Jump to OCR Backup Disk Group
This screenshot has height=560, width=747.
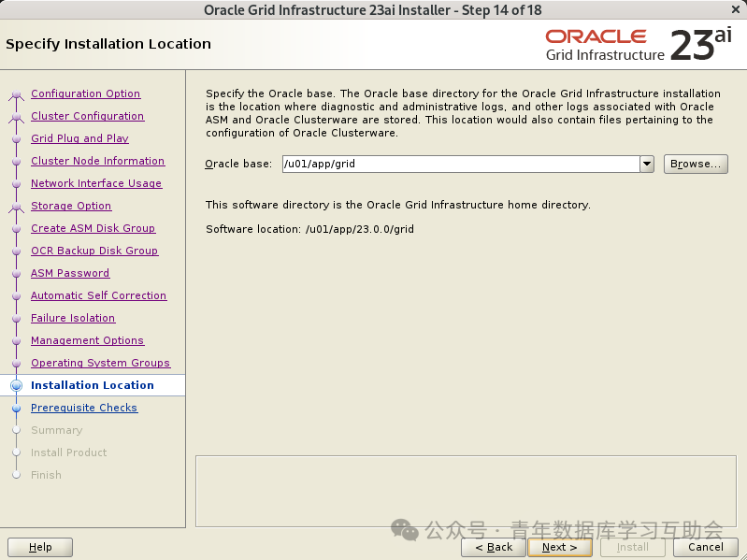tap(94, 251)
